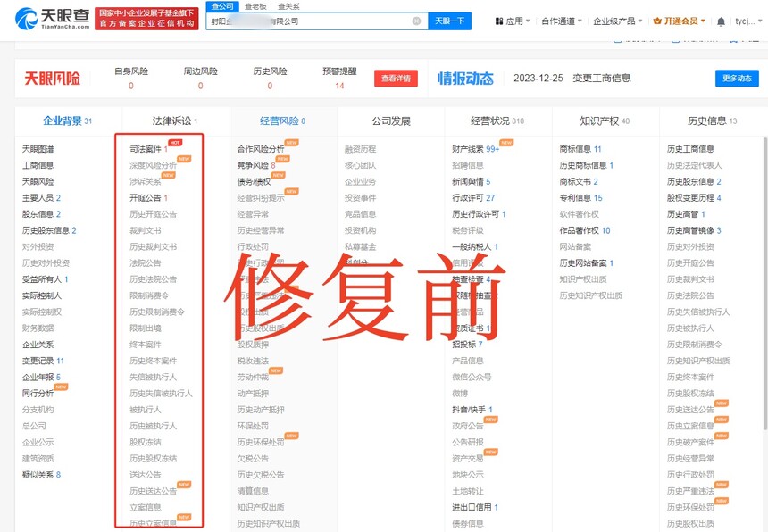Open the 商标文书 link
768x532 pixels.
click(x=579, y=181)
